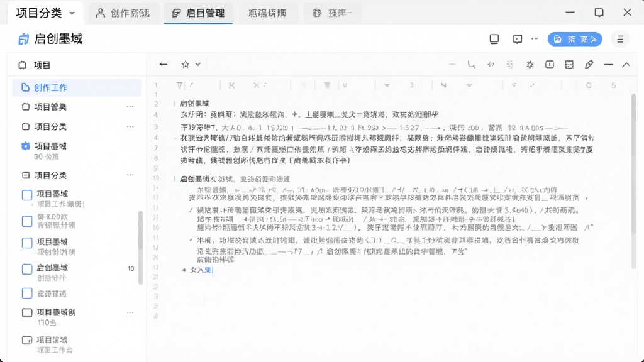Click the table grid toolbar icon

(x=569, y=65)
